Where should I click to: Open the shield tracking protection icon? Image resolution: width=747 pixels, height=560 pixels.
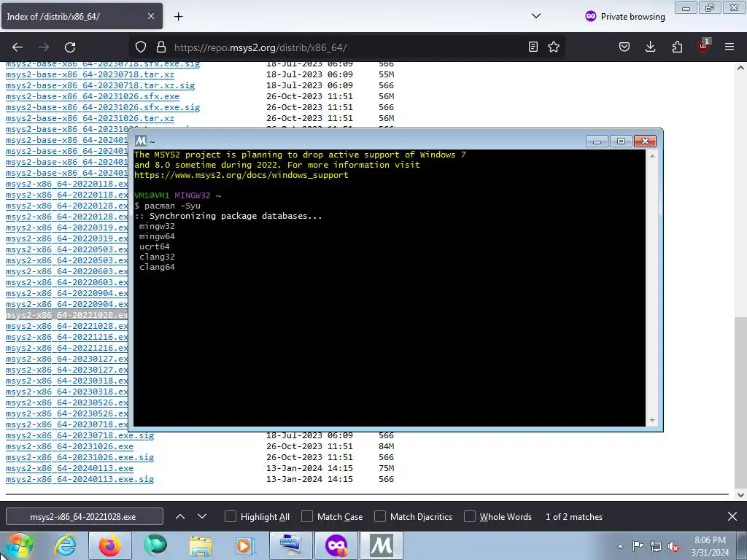[141, 47]
